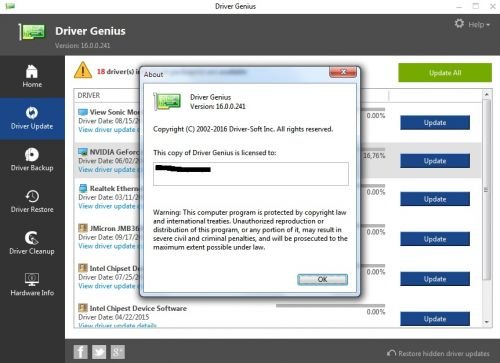The image size is (500, 363).
Task: Go to the Home sidebar section
Action: coord(32,76)
